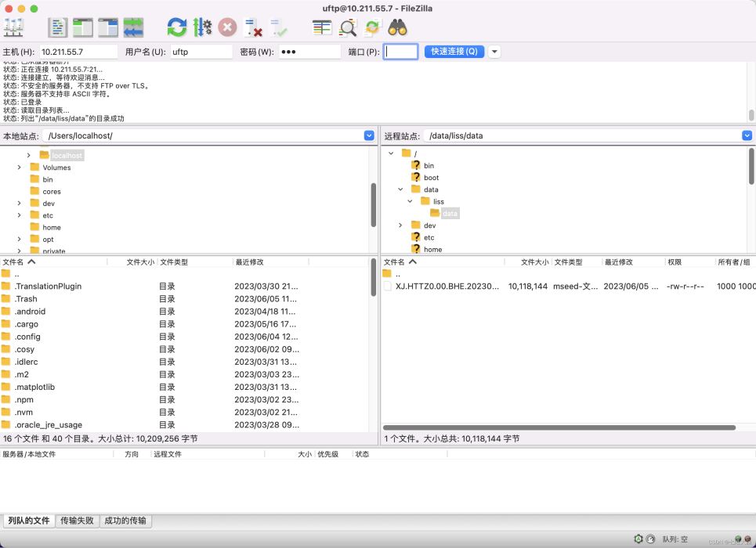Refresh file and folder lists

point(177,27)
